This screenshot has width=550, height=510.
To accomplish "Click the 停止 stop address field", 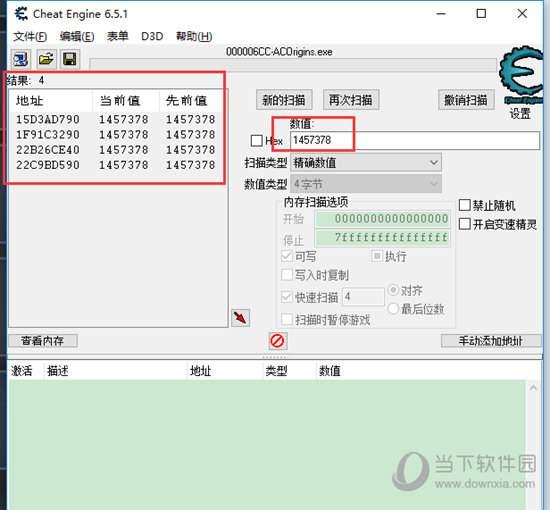I will (x=383, y=238).
